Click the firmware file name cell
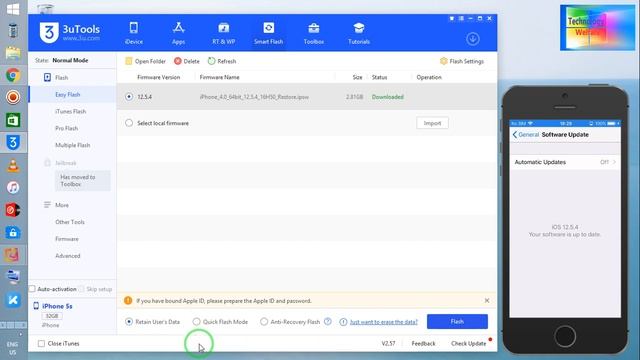The height and width of the screenshot is (360, 640). point(254,97)
